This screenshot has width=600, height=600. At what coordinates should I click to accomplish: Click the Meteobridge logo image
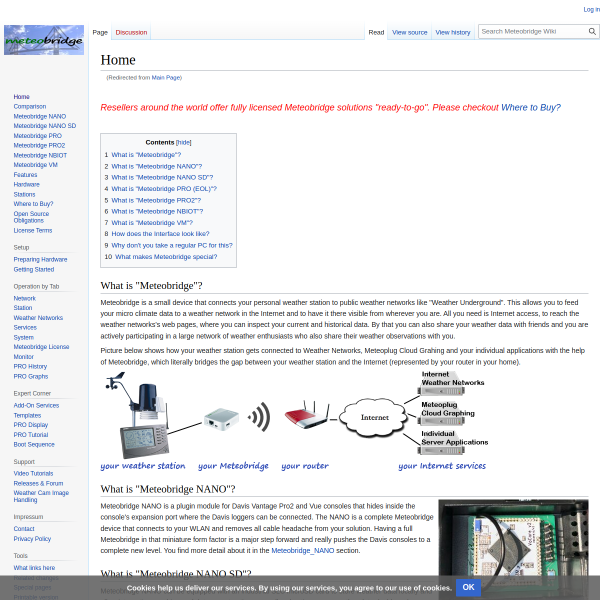click(x=44, y=40)
